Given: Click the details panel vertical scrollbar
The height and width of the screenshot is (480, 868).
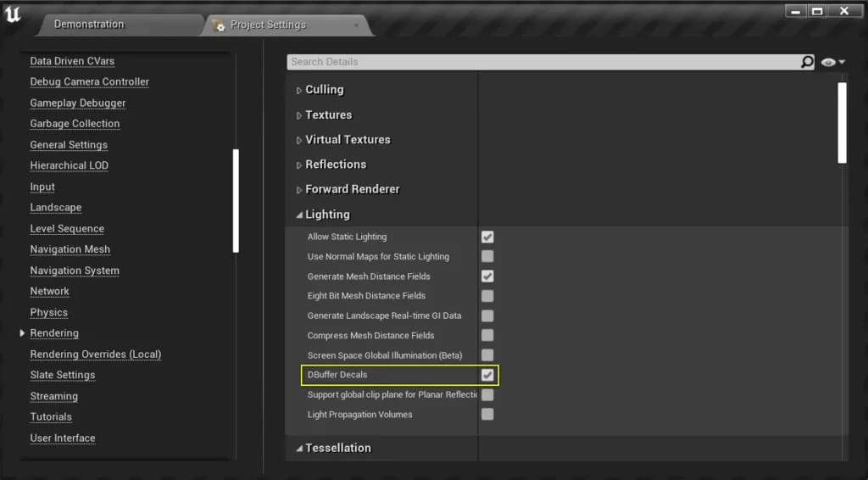Looking at the screenshot, I should pos(842,121).
